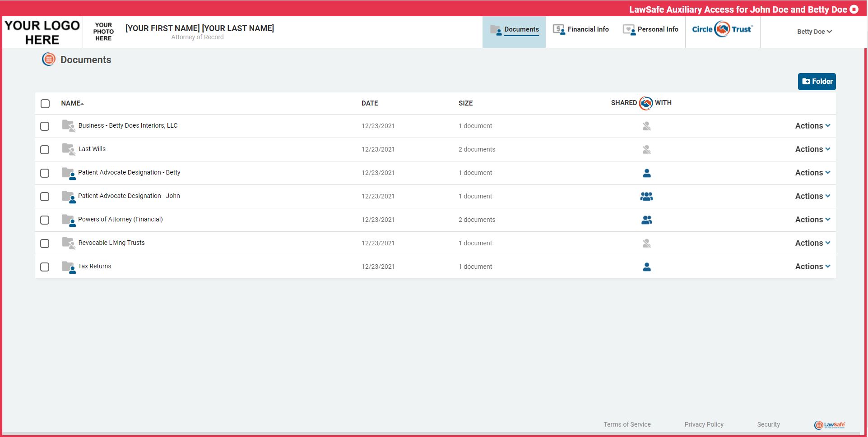The width and height of the screenshot is (868, 437).
Task: Open the Betty Doe account dropdown
Action: pyautogui.click(x=814, y=32)
